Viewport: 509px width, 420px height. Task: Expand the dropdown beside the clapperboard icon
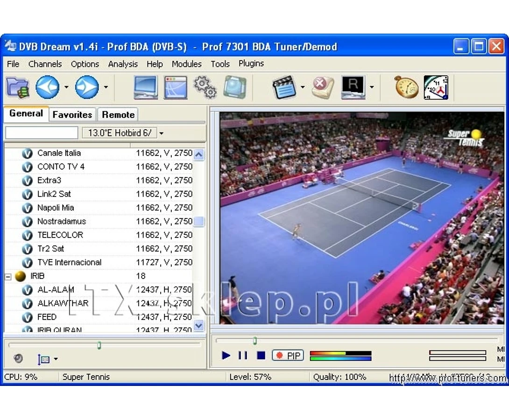click(x=303, y=87)
